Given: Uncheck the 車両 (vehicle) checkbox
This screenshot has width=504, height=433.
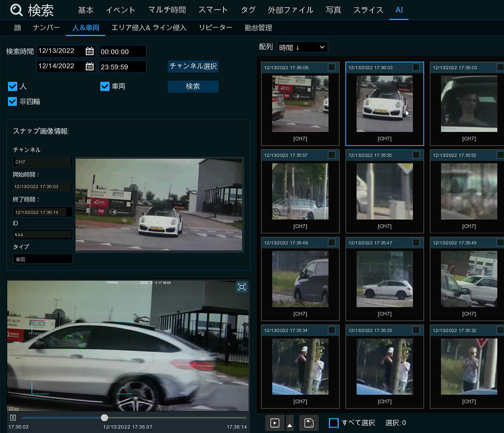Looking at the screenshot, I should pyautogui.click(x=105, y=86).
